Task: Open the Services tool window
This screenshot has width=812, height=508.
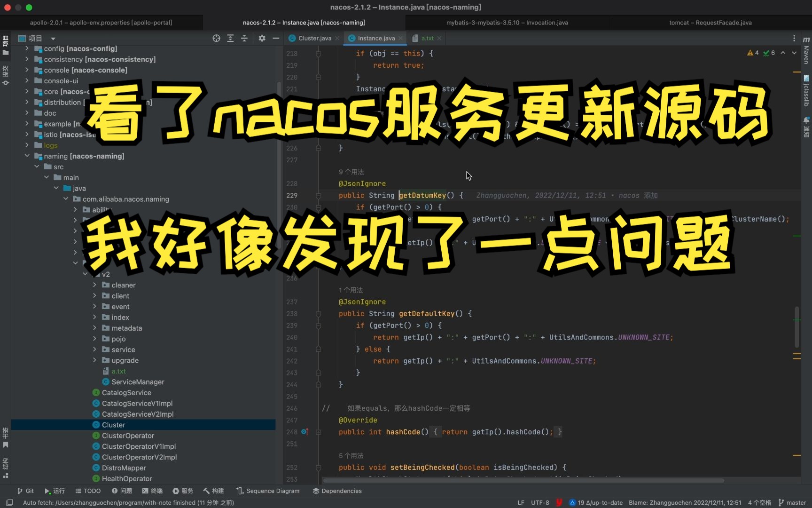Action: (x=183, y=491)
